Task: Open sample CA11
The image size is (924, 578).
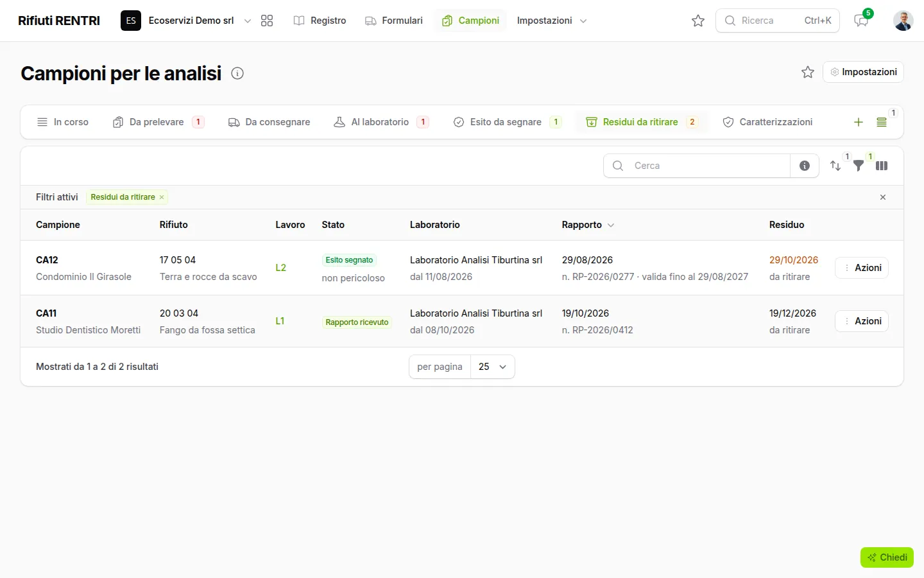Action: tap(46, 313)
